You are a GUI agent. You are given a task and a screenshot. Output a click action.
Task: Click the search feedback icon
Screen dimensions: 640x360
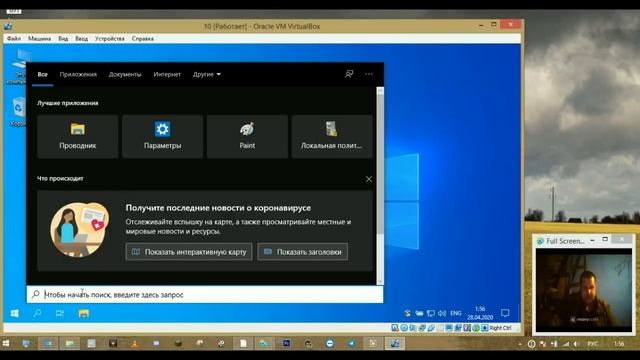[349, 74]
